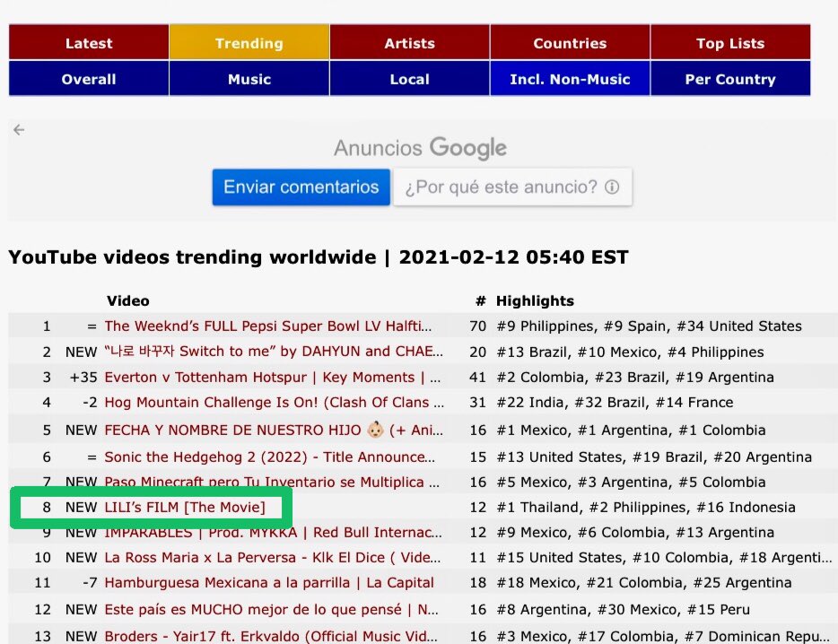Click highlights '#13 Brazil, #10 Mexico, #4 Philippines'
The height and width of the screenshot is (644, 838).
click(x=630, y=352)
